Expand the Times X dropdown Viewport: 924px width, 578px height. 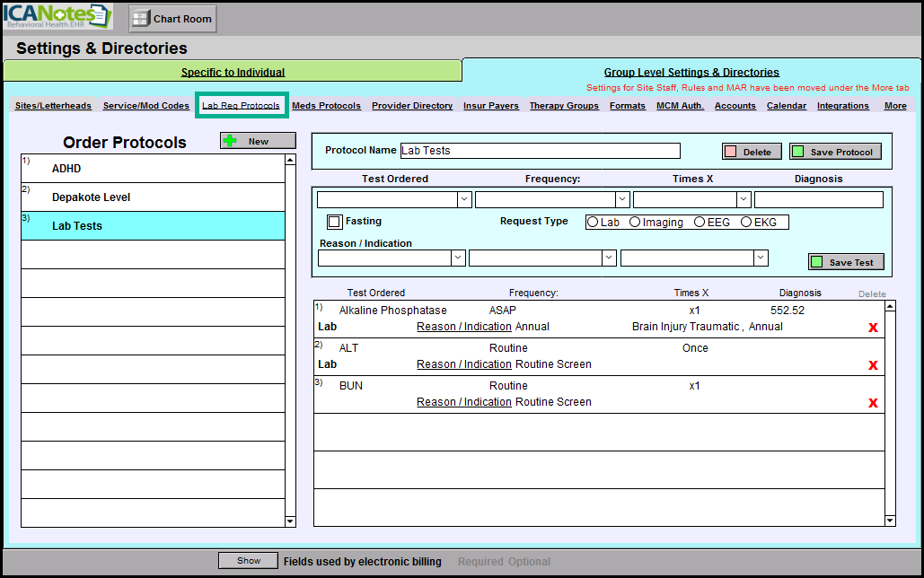click(x=744, y=199)
